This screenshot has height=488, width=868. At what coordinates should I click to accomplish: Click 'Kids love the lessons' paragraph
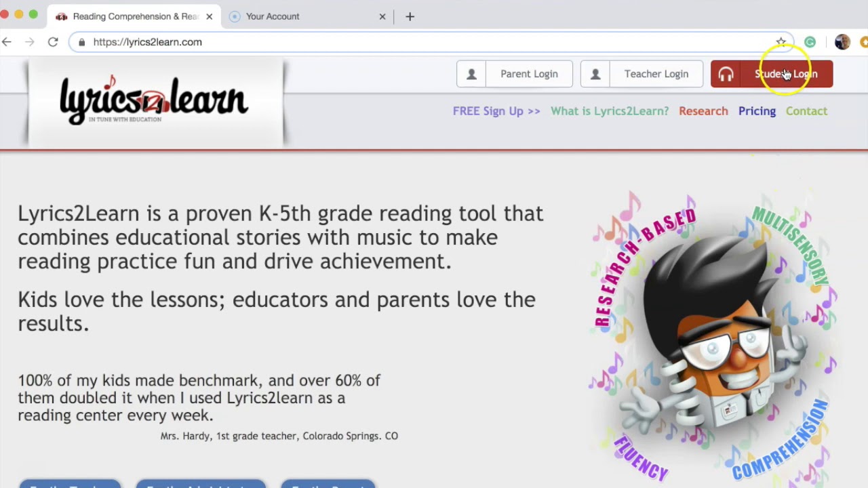click(277, 311)
